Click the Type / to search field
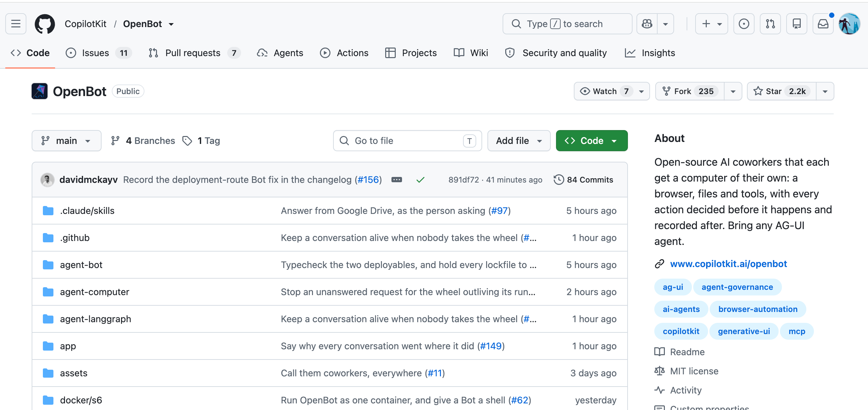 click(x=567, y=24)
